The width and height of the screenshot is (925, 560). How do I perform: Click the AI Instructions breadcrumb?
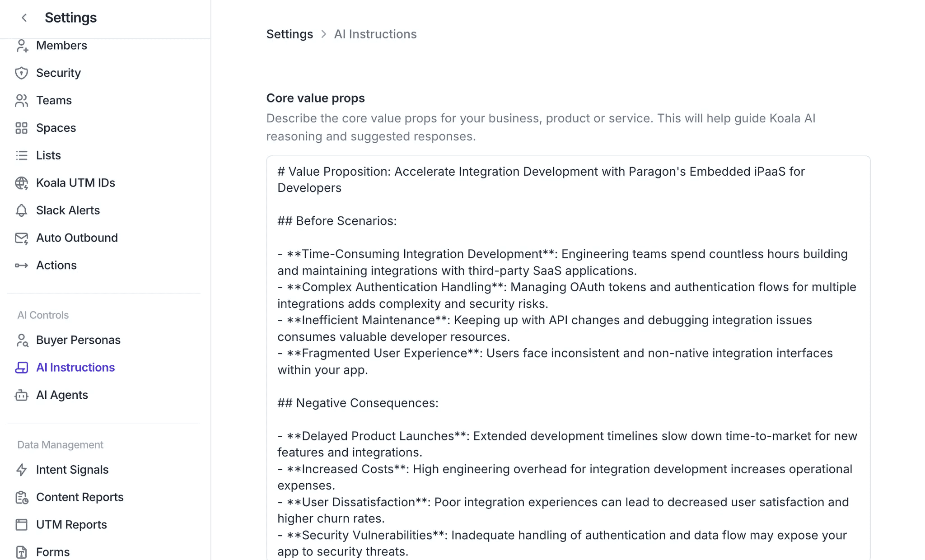(375, 34)
